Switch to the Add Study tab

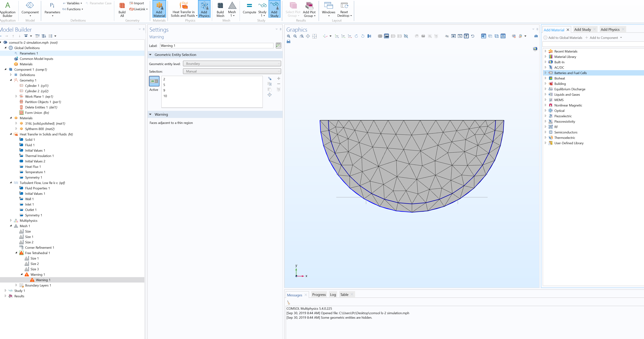[582, 29]
